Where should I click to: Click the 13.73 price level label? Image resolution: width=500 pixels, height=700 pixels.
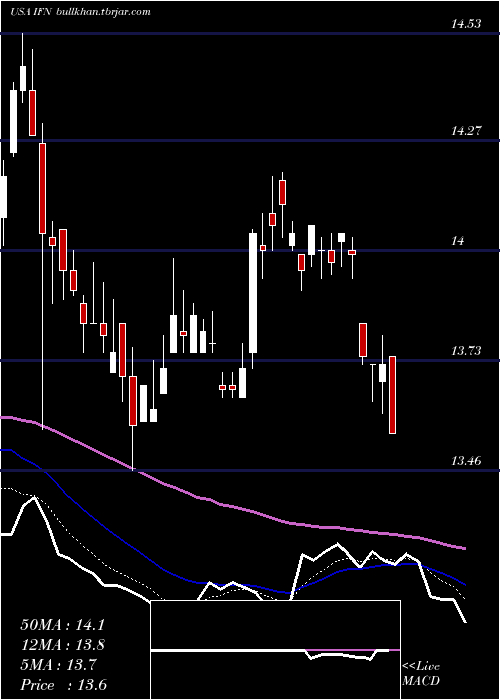466,351
